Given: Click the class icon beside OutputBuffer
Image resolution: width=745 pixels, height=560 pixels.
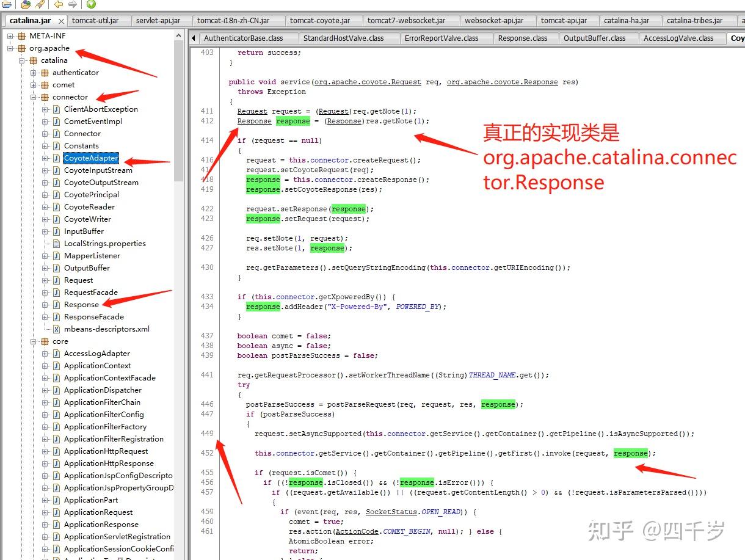Looking at the screenshot, I should pos(56,268).
